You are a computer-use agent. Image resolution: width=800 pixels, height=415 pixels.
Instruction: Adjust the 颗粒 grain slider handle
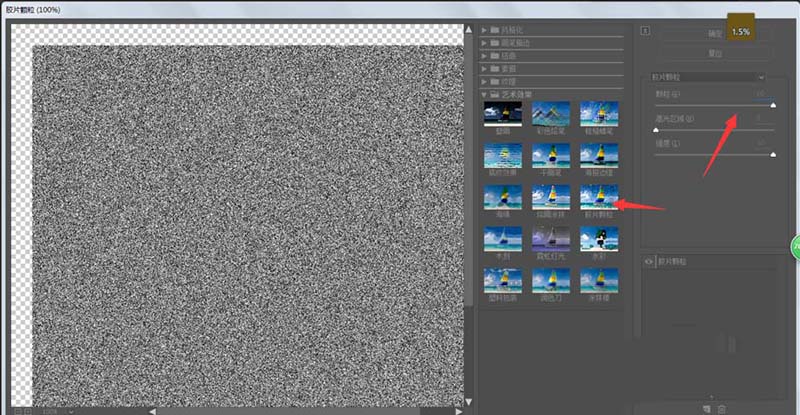pos(773,105)
